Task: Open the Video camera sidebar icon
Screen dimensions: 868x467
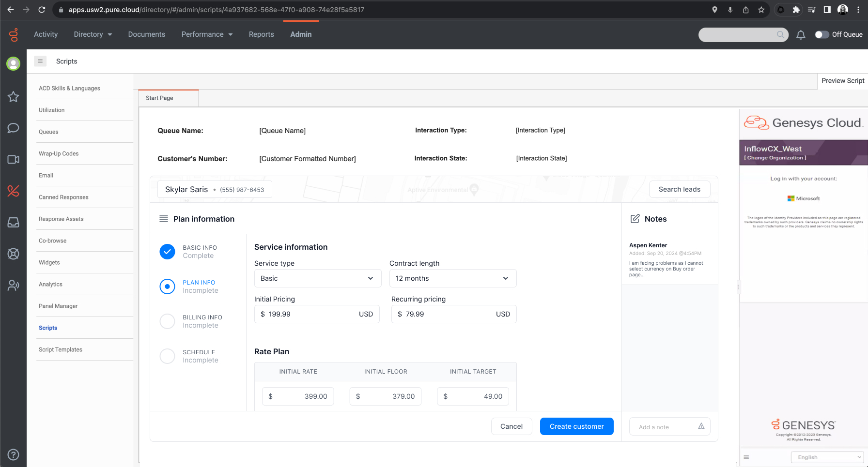Action: pos(13,159)
